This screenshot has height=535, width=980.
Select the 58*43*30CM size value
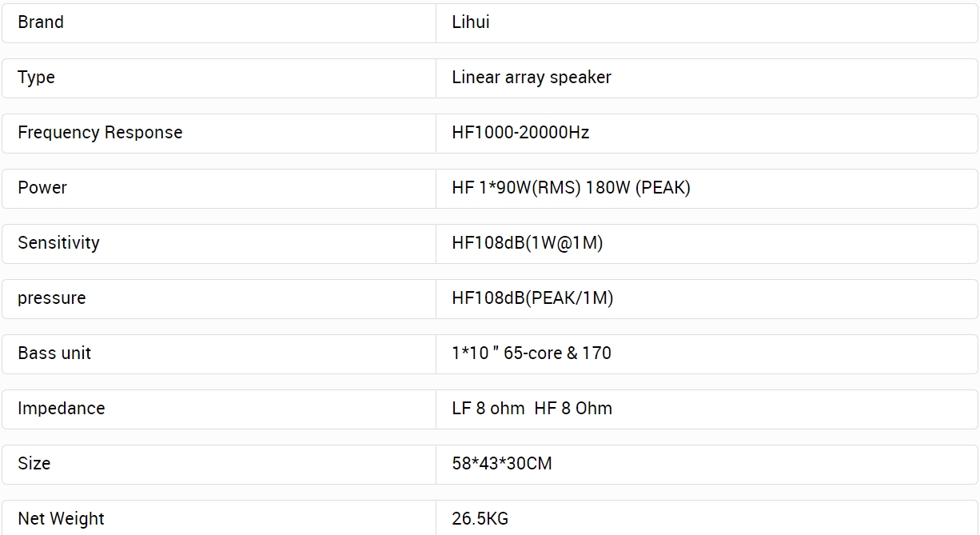click(502, 464)
